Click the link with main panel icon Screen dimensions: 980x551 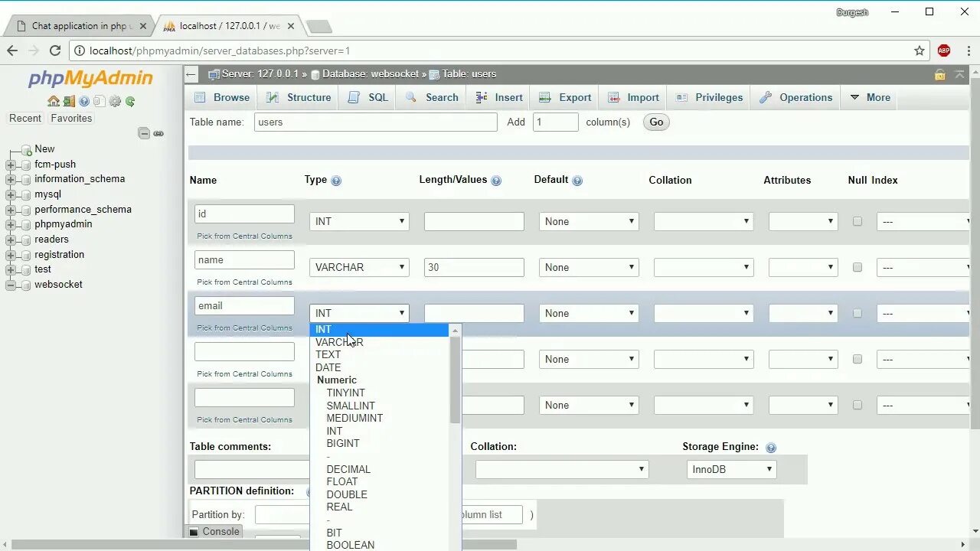(x=158, y=133)
